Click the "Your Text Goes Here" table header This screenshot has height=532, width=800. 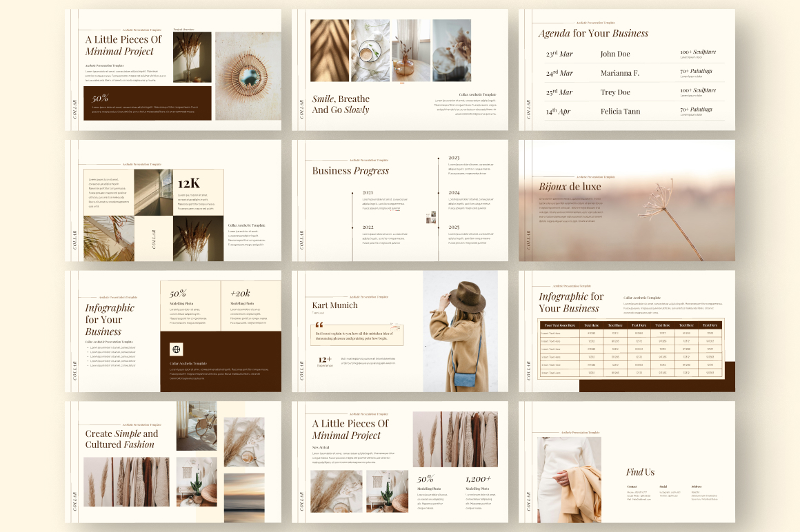(x=559, y=325)
